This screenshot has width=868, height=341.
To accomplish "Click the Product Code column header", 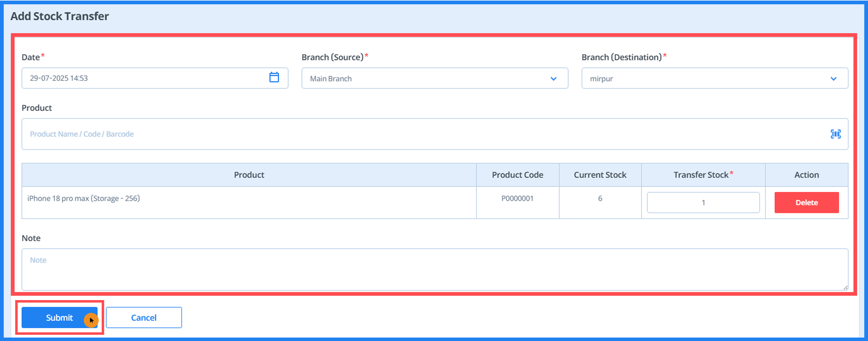I will (517, 175).
